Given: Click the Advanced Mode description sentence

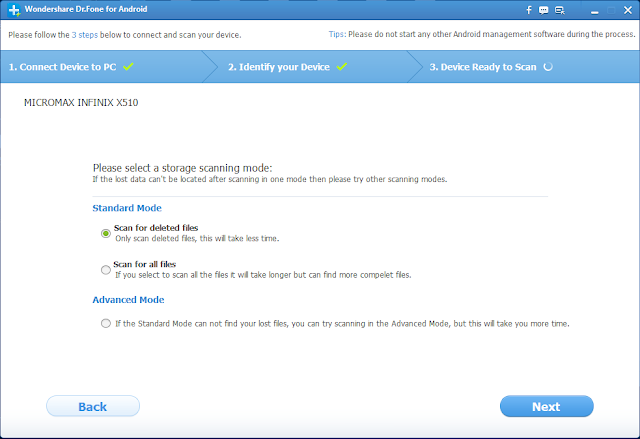Looking at the screenshot, I should (x=342, y=324).
